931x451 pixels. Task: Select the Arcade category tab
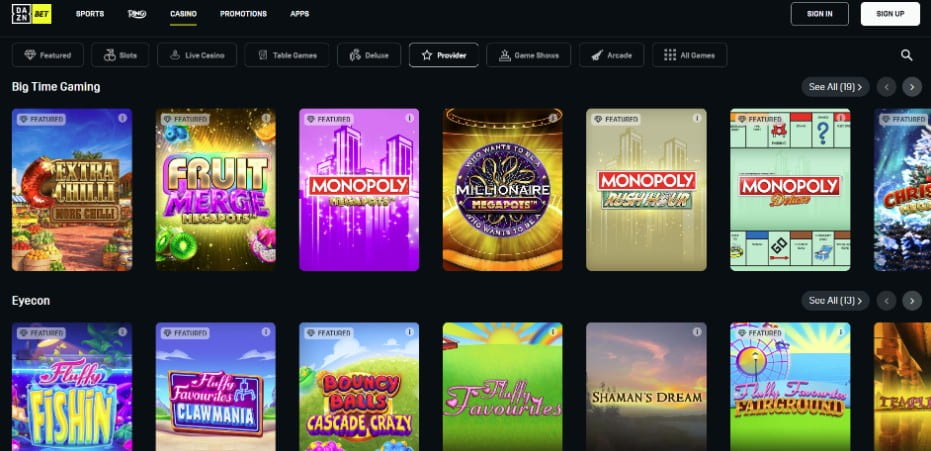[612, 55]
